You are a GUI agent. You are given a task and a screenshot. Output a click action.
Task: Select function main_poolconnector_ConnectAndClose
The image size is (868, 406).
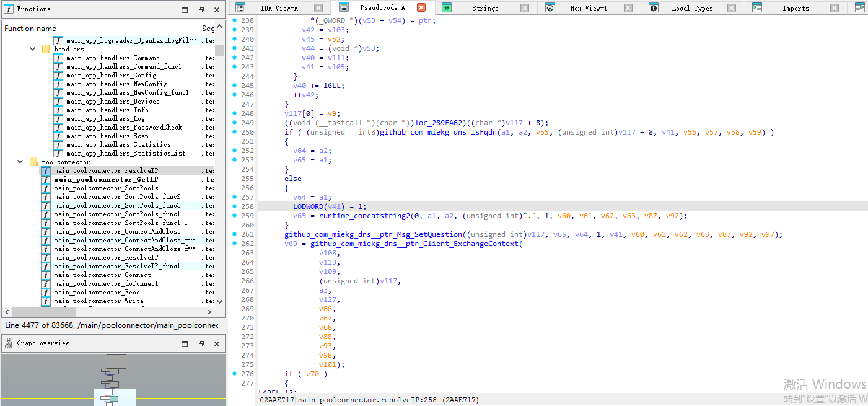pos(117,231)
